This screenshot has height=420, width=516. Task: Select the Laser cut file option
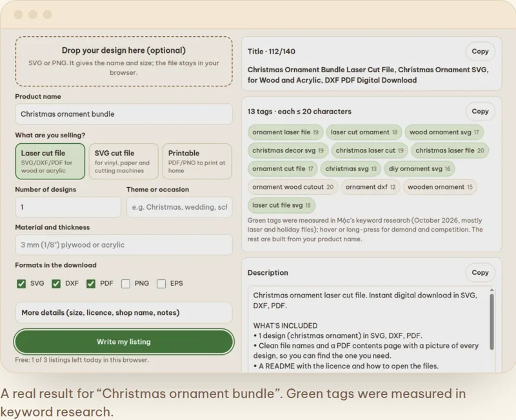coord(50,161)
